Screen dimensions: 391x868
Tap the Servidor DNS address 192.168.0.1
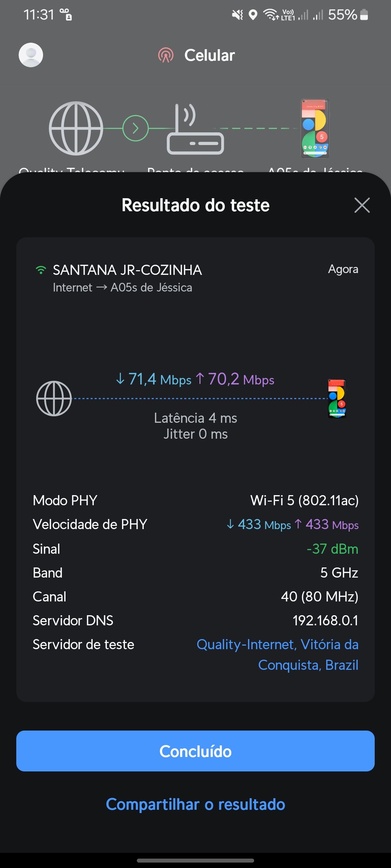325,621
